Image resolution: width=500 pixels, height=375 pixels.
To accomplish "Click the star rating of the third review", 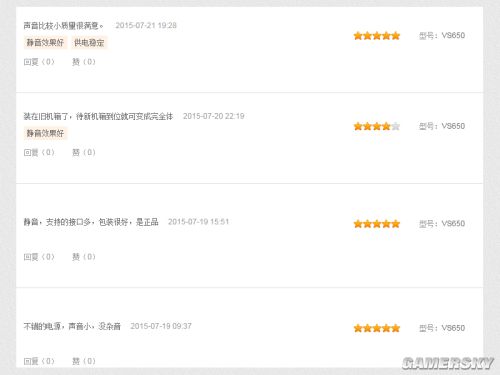I will pos(377,224).
